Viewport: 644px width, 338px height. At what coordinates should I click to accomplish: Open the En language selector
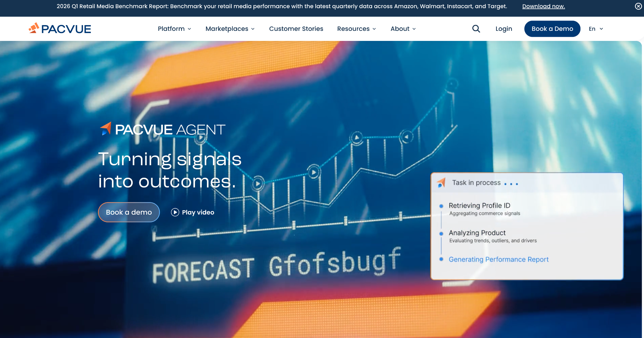point(596,29)
